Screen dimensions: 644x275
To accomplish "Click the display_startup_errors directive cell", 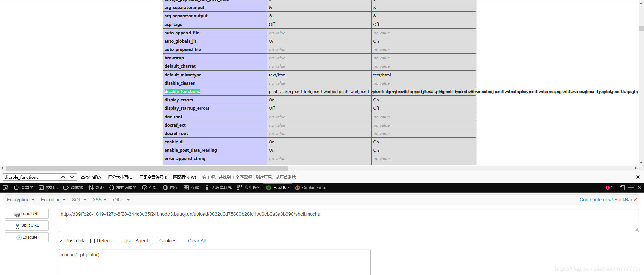I will 215,108.
